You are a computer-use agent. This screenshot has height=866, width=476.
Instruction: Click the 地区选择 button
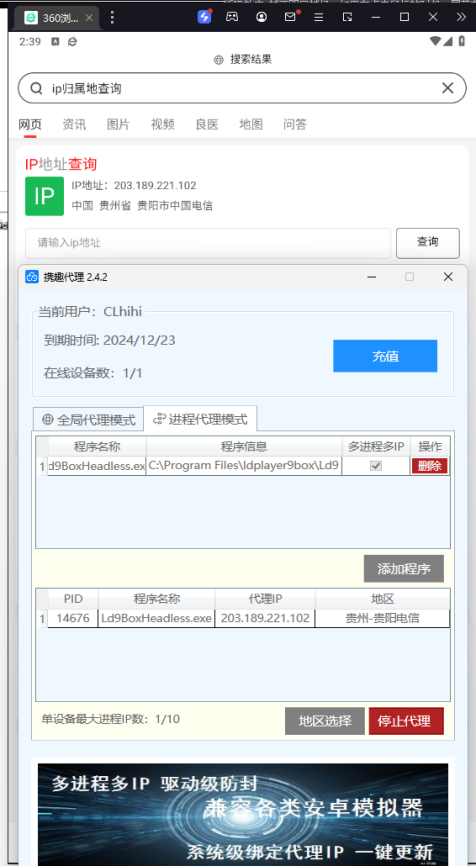(325, 721)
